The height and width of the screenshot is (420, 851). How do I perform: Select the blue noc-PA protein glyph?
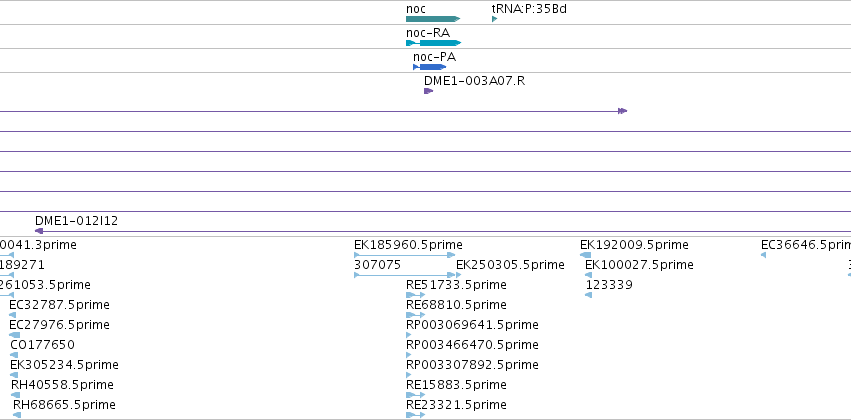[429, 67]
